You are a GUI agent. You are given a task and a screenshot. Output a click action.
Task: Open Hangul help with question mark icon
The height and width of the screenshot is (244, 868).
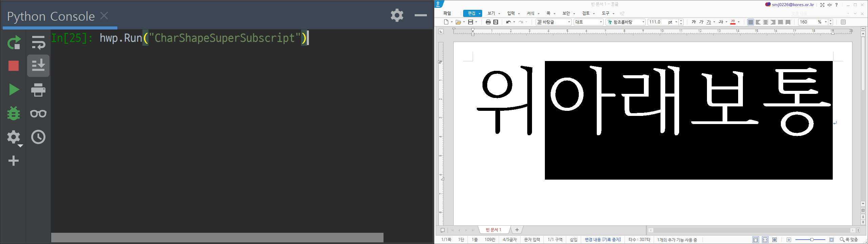coord(836,5)
